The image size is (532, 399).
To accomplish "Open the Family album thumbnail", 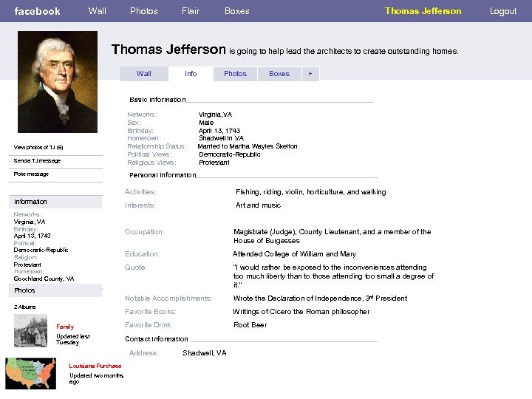I will (x=30, y=330).
